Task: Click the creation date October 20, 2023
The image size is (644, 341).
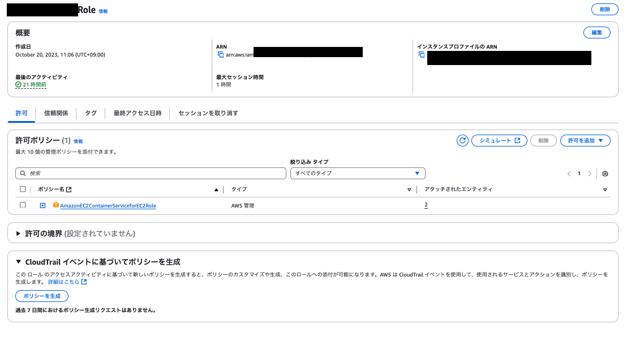Action: click(x=61, y=55)
